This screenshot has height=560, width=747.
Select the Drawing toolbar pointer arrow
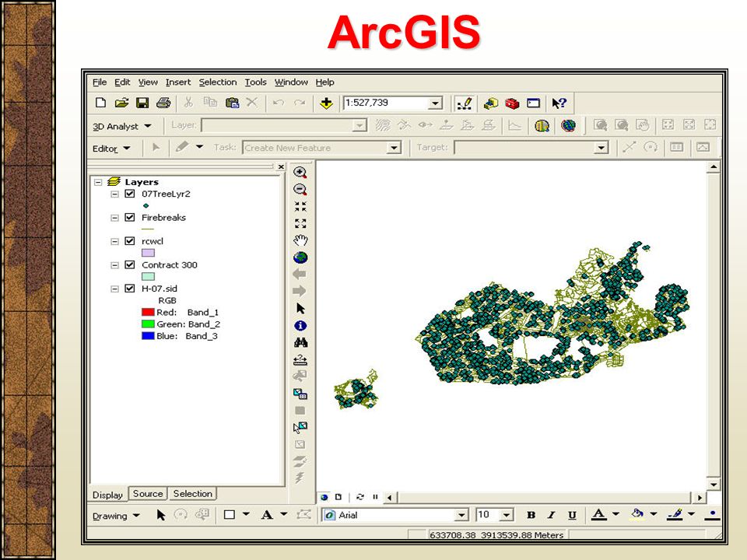point(160,515)
